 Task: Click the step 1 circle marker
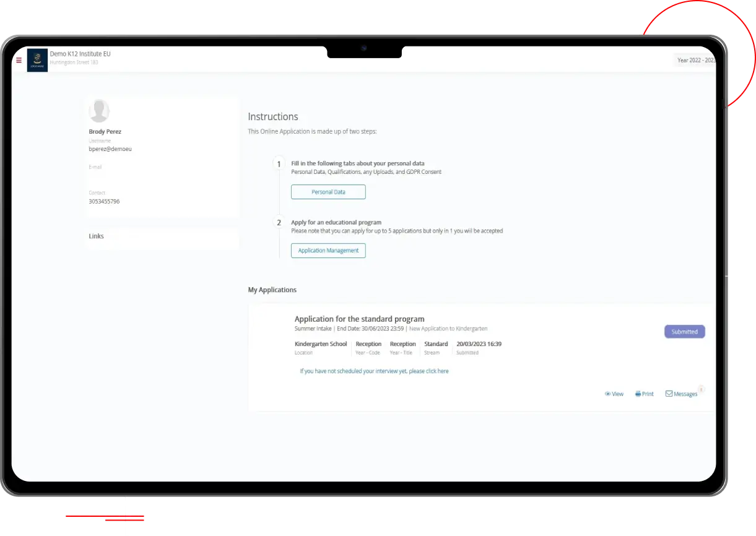pyautogui.click(x=279, y=164)
